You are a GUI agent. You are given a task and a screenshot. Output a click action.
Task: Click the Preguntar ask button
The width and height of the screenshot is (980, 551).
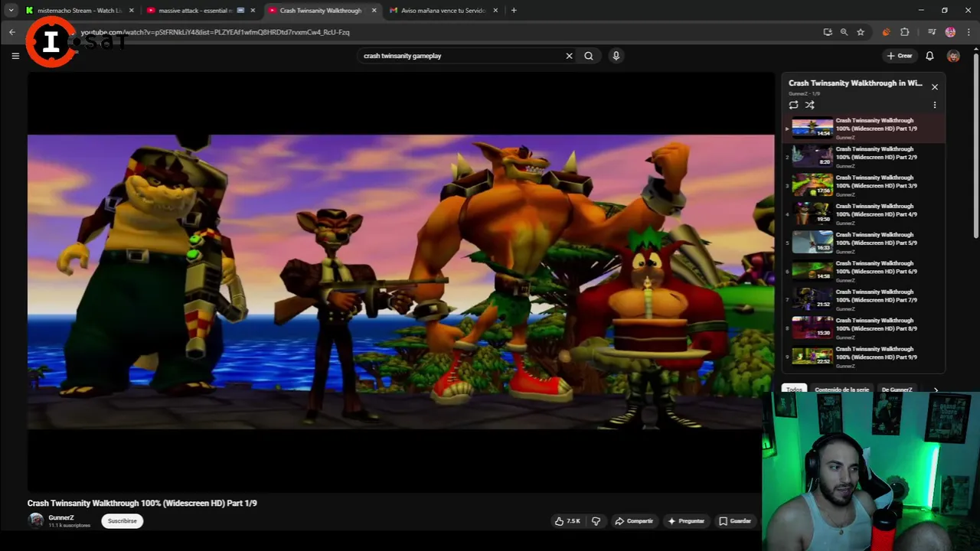686,521
